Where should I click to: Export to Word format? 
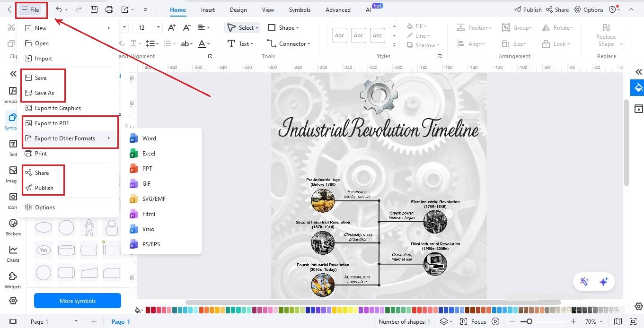coord(161,138)
